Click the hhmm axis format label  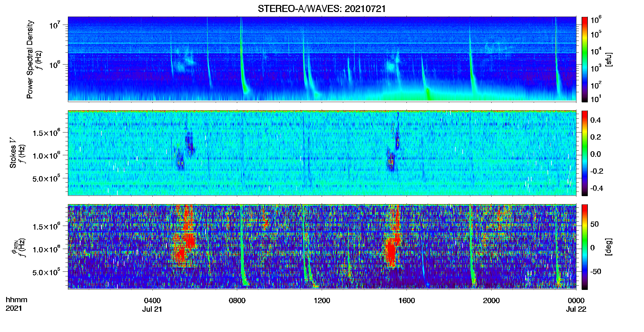coord(17,300)
